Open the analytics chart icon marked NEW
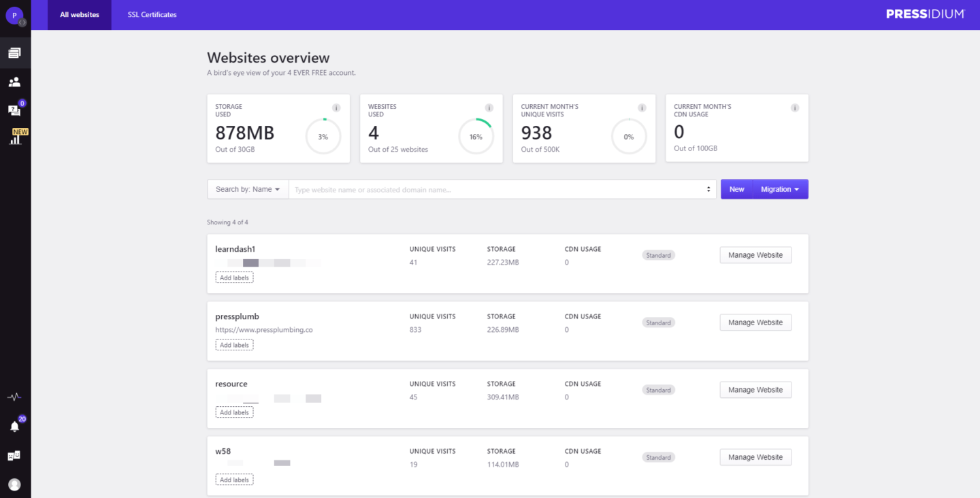The image size is (980, 498). [x=15, y=139]
